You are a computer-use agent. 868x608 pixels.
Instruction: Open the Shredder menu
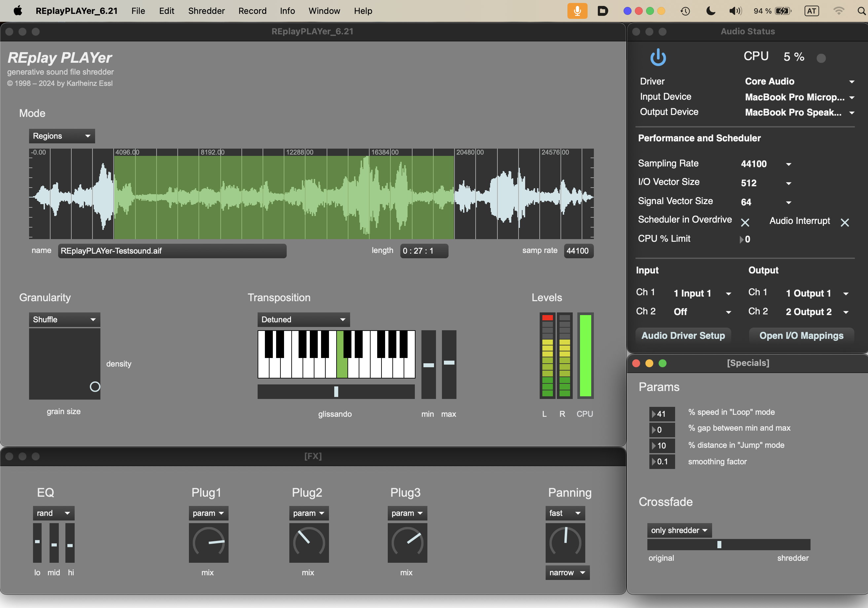tap(206, 11)
